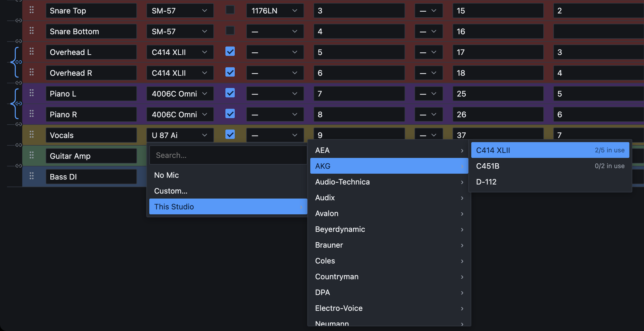This screenshot has height=331, width=644.
Task: Choose No Mic from the mic menu
Action: click(228, 175)
